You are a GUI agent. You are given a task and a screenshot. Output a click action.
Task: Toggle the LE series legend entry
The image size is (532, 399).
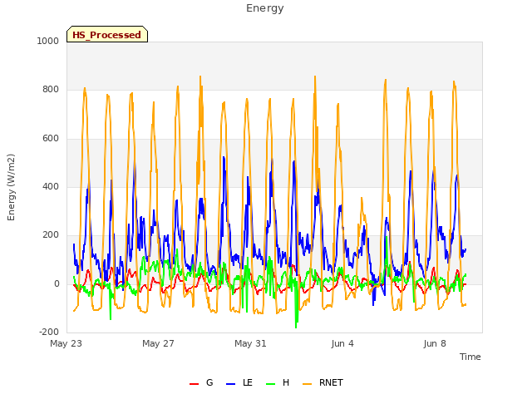[239, 382]
